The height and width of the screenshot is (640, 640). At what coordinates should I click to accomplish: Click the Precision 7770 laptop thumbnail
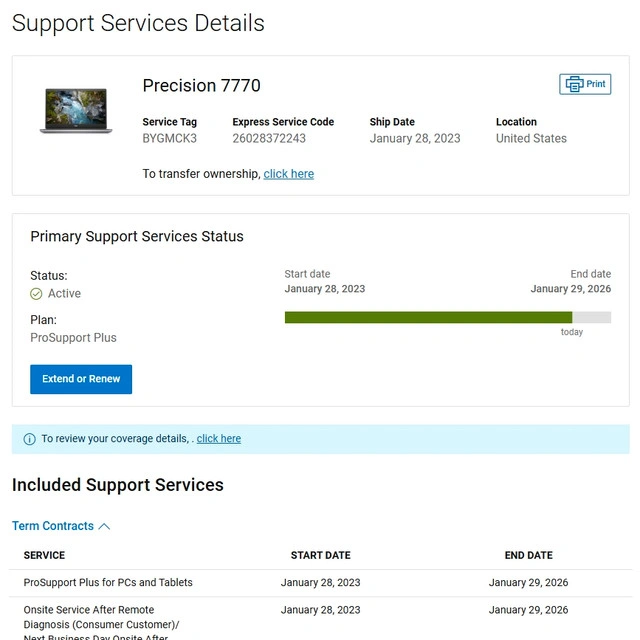click(76, 110)
